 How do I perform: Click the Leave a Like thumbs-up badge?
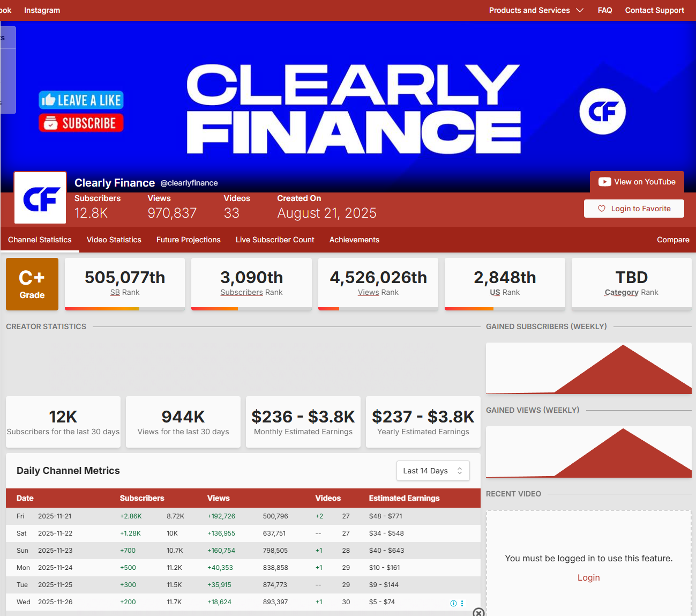(81, 100)
